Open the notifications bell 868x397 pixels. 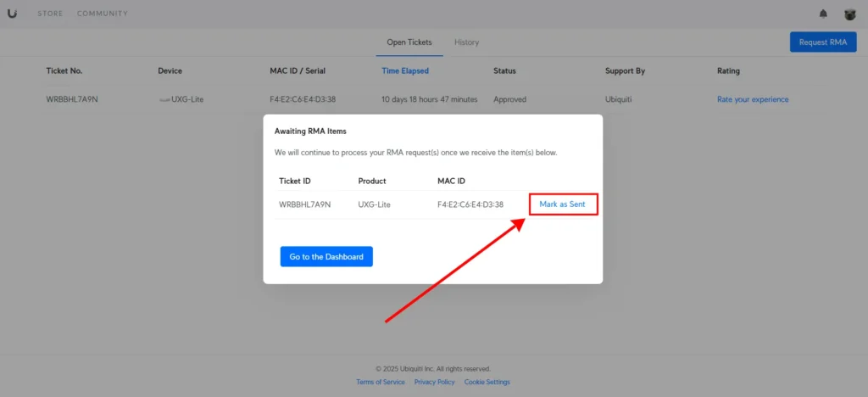click(823, 14)
